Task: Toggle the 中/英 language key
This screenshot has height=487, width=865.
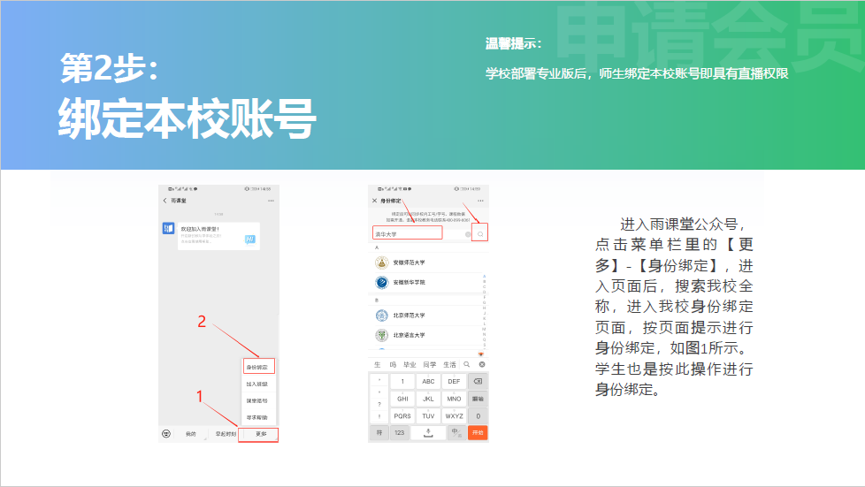Action: [456, 433]
